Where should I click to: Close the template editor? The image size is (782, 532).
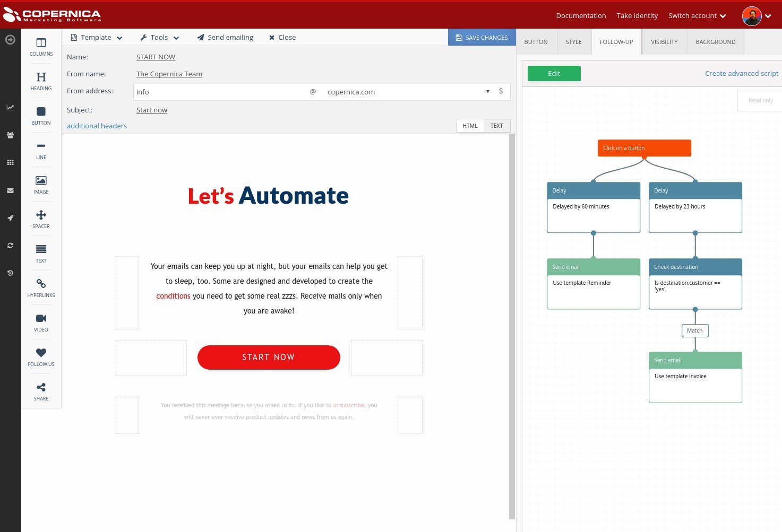click(x=282, y=37)
